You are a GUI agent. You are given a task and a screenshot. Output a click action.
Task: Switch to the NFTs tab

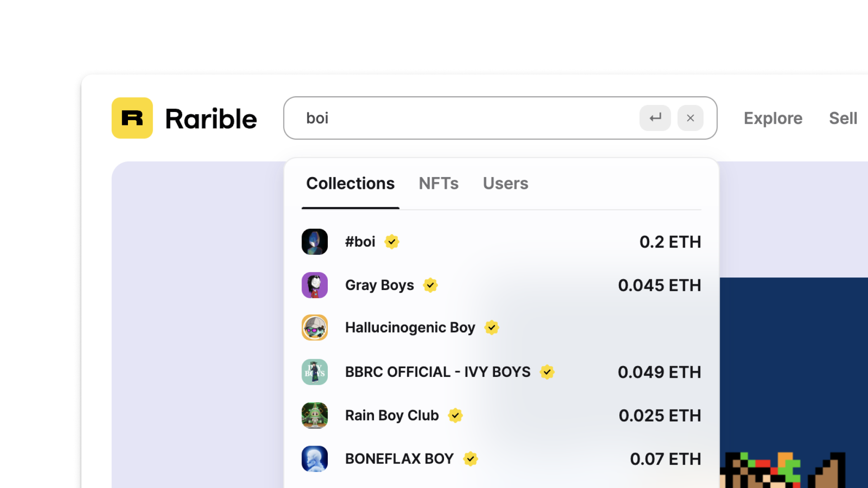439,183
